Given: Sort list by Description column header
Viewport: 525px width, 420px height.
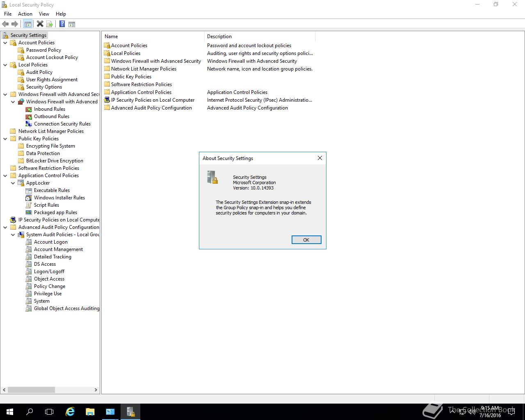Looking at the screenshot, I should (x=260, y=37).
